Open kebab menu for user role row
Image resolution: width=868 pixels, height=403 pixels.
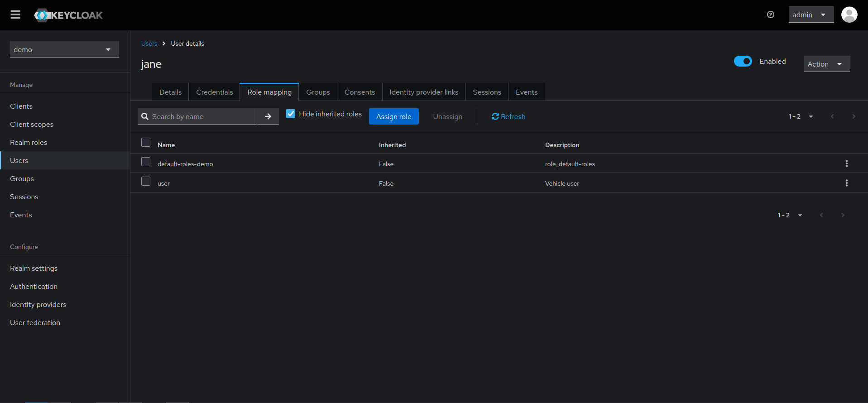[847, 183]
